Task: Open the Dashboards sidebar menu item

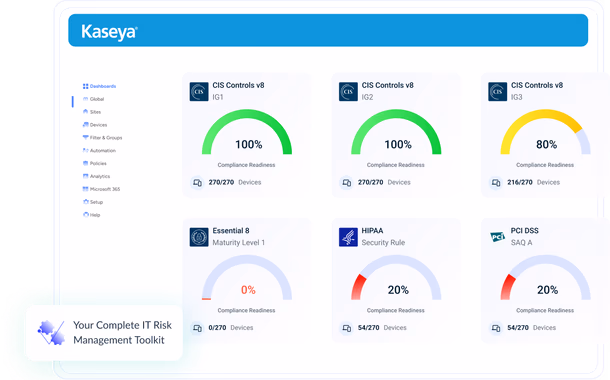Action: (99, 86)
